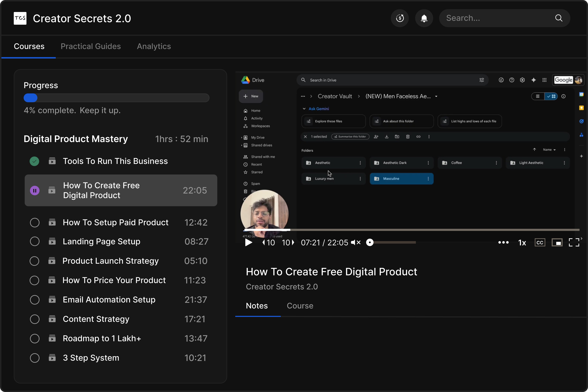Rewind video 10 seconds

[268, 243]
